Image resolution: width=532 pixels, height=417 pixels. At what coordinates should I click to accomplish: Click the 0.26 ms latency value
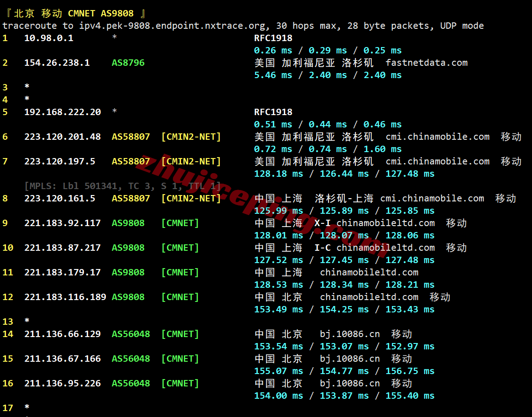pos(273,51)
